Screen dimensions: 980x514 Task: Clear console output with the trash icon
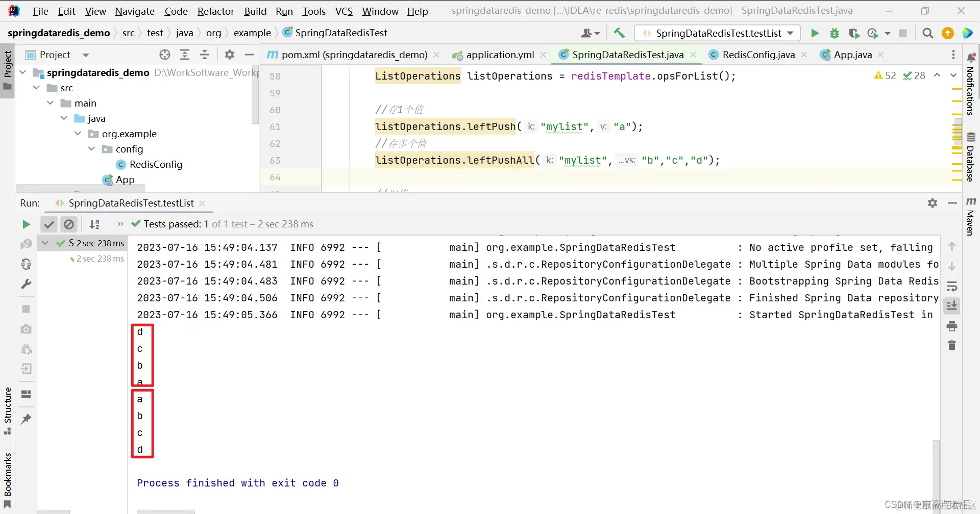pyautogui.click(x=952, y=346)
